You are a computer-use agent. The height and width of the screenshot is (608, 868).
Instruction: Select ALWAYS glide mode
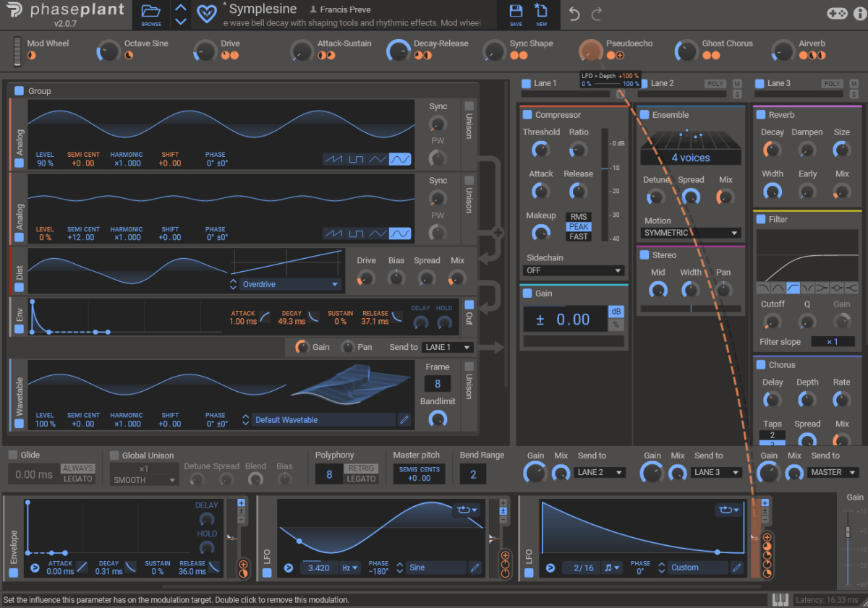point(78,468)
